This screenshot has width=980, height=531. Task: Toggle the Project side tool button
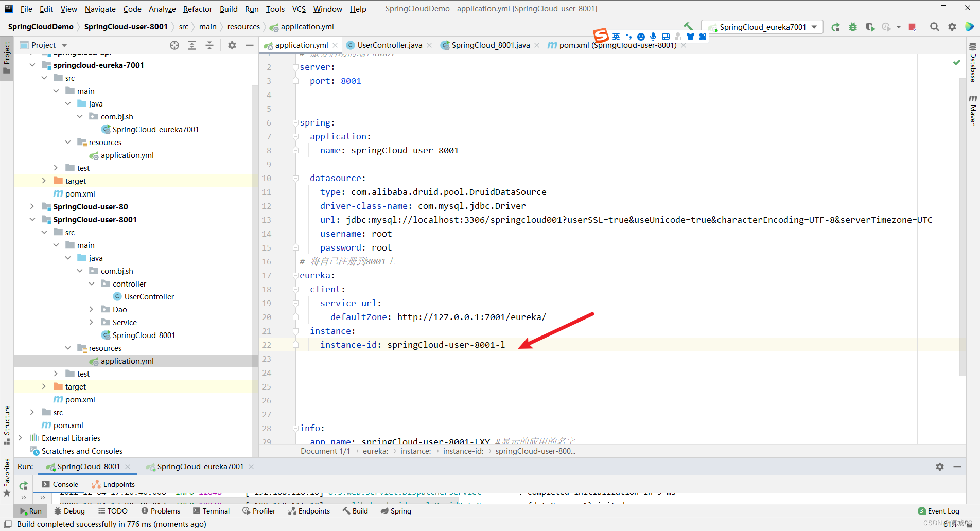coord(7,57)
